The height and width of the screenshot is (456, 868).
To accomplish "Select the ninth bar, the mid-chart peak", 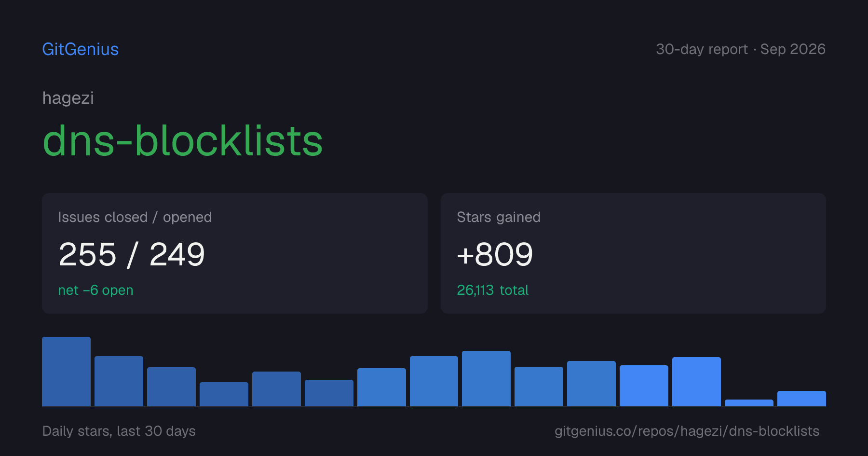I will (486, 378).
